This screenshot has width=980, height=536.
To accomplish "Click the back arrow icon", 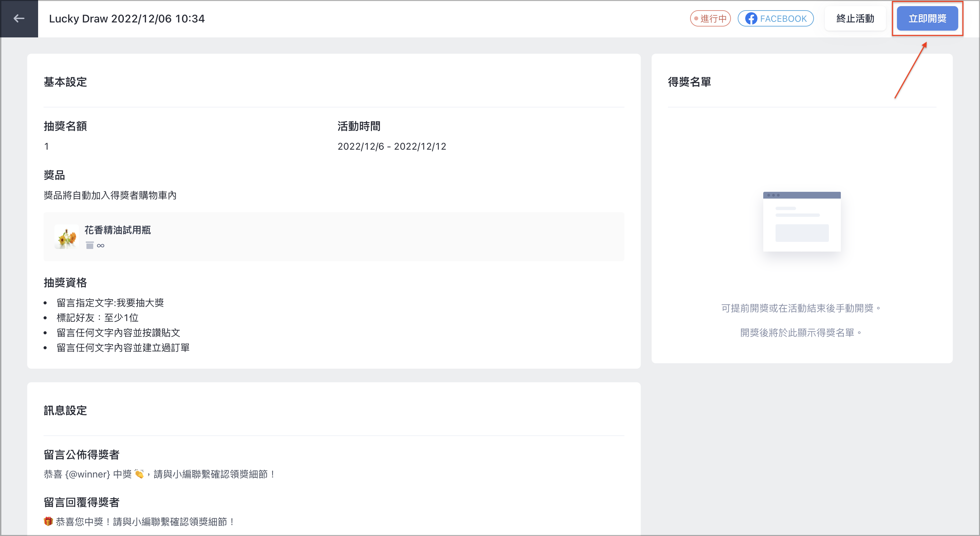I will [x=19, y=18].
